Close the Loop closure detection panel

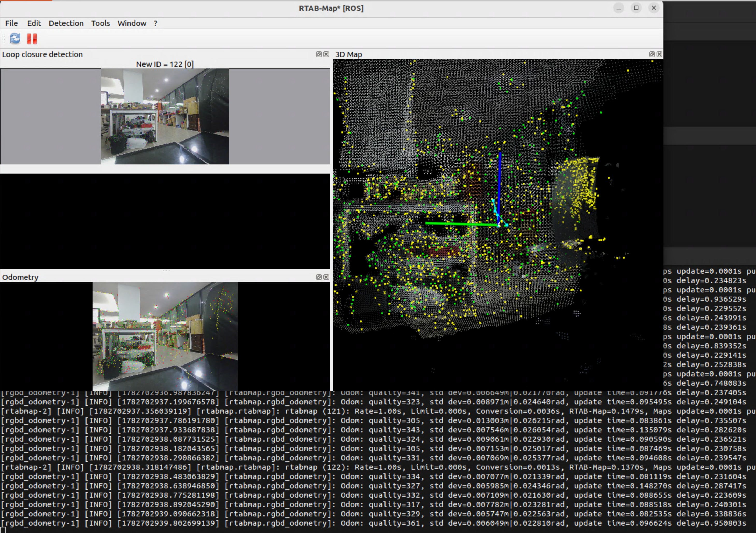(326, 54)
